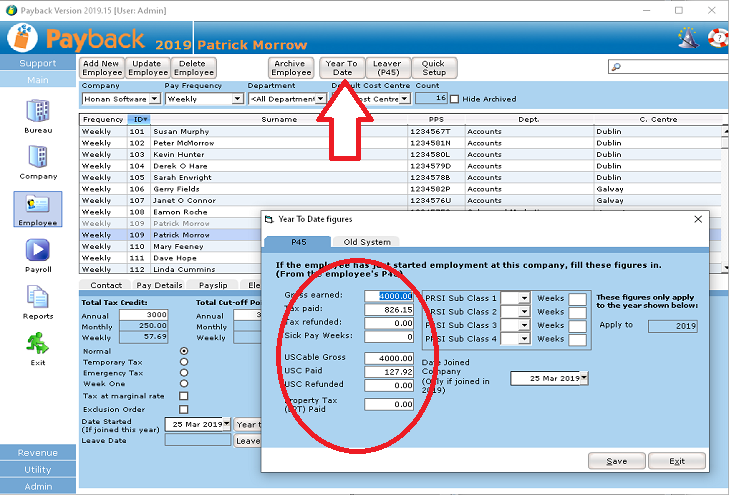Viewport: 729px width, 495px height.
Task: Switch to the Old System tab
Action: click(369, 242)
